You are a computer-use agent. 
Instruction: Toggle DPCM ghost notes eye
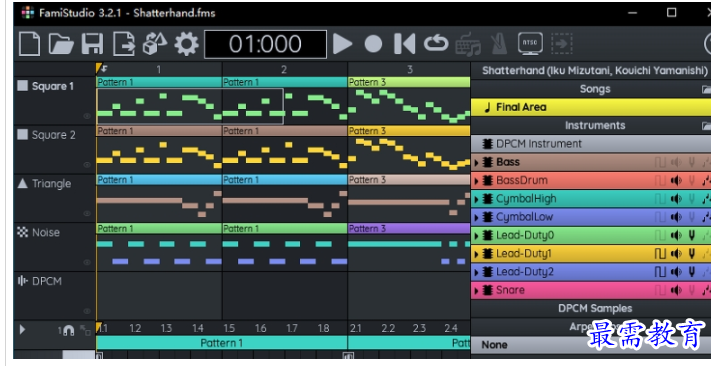(88, 311)
